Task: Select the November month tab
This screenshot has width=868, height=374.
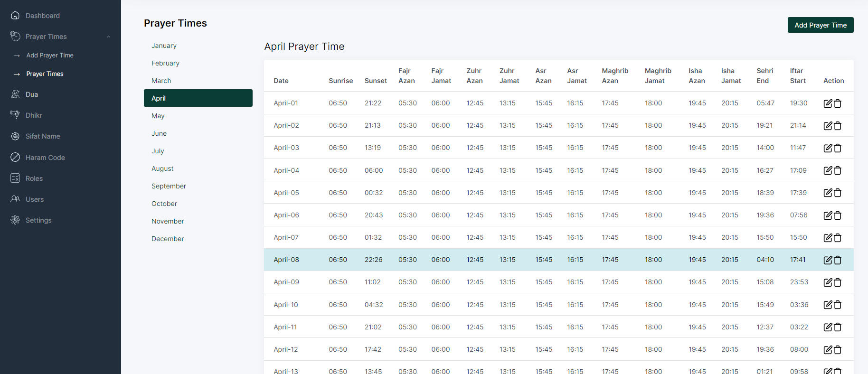Action: (198, 221)
